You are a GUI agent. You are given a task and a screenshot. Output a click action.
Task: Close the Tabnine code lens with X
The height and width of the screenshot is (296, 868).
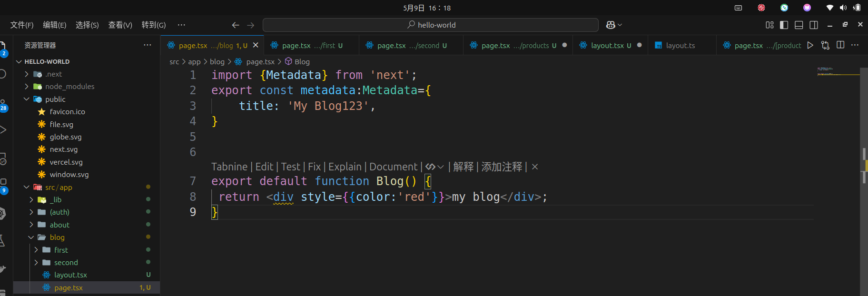point(535,167)
